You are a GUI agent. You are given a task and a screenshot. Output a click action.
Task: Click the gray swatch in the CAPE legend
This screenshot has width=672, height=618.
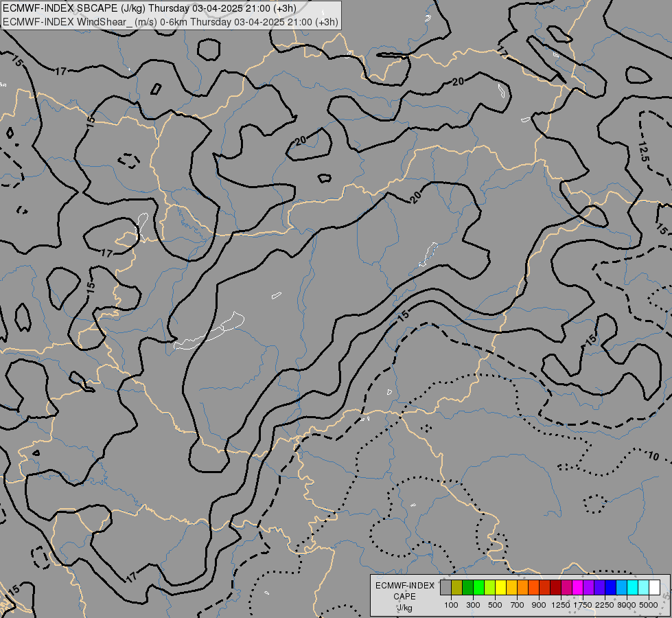click(x=445, y=587)
